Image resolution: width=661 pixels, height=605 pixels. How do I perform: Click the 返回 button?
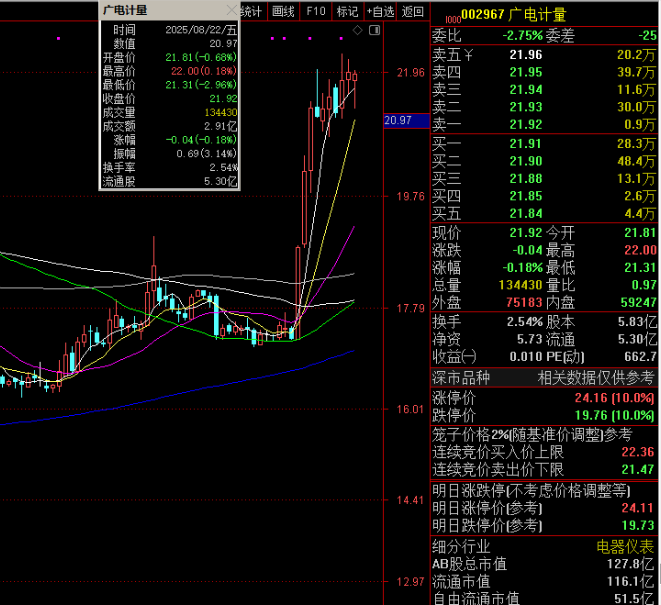pyautogui.click(x=412, y=11)
